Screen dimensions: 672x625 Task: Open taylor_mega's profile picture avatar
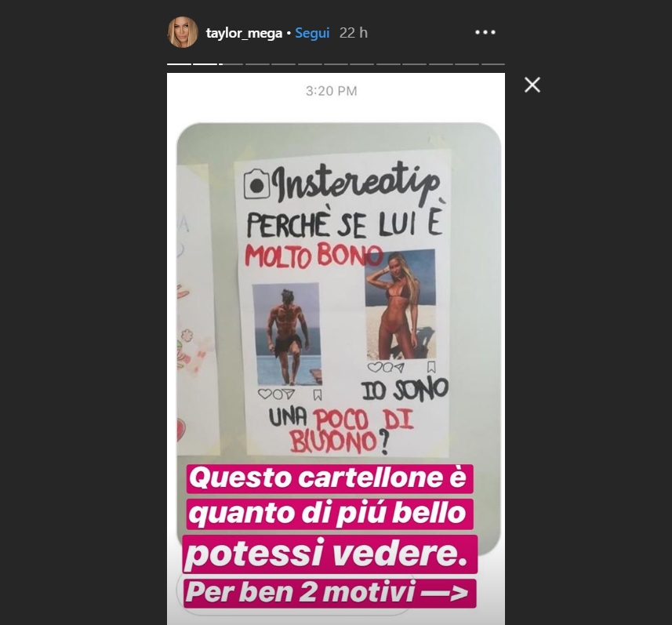(183, 32)
